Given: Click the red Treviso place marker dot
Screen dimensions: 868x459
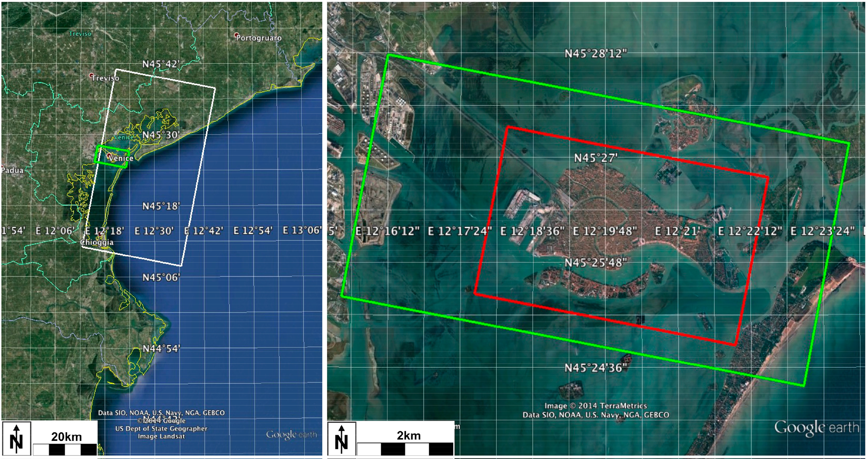Looking at the screenshot, I should point(91,75).
